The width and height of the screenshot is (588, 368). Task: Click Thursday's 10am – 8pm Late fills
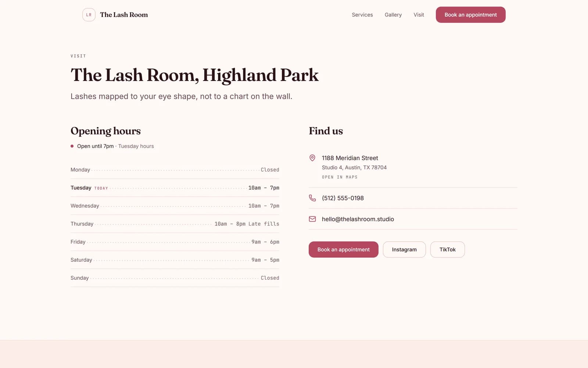[x=247, y=224]
